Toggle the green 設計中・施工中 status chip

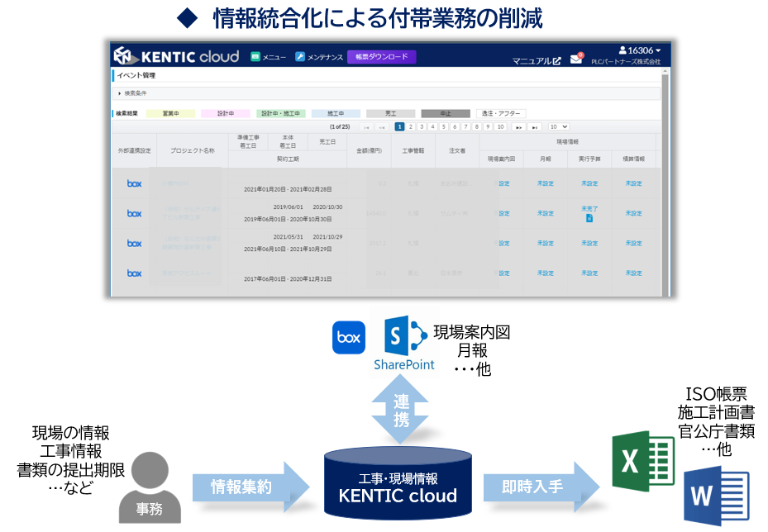coord(280,113)
